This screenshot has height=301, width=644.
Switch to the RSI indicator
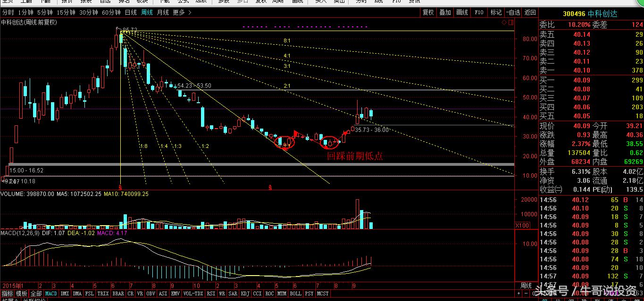(x=211, y=293)
